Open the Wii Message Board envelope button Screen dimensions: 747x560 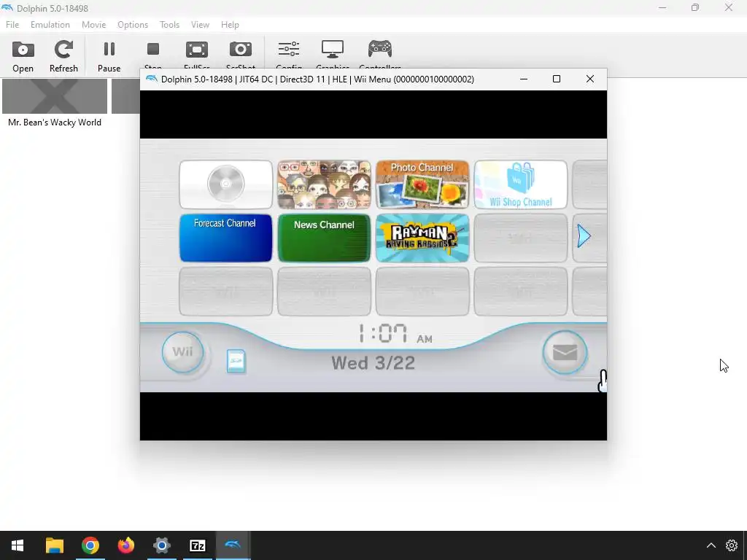[x=565, y=352]
